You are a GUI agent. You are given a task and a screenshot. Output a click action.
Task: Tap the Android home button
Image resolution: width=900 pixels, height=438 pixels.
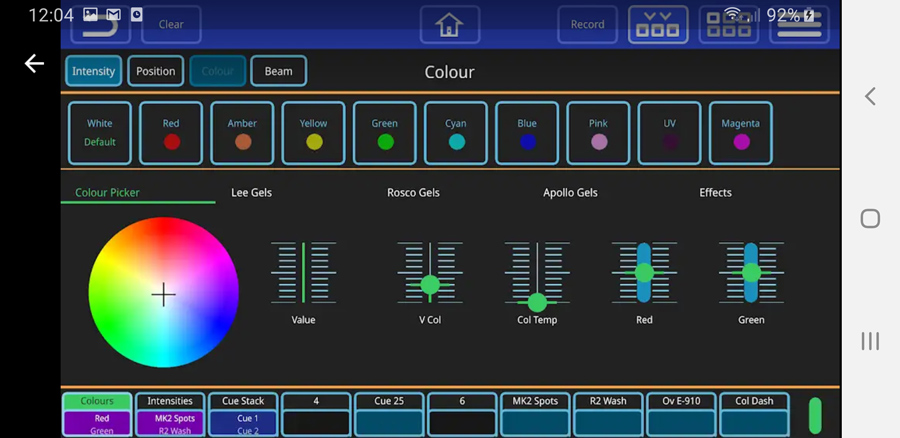[x=870, y=219]
